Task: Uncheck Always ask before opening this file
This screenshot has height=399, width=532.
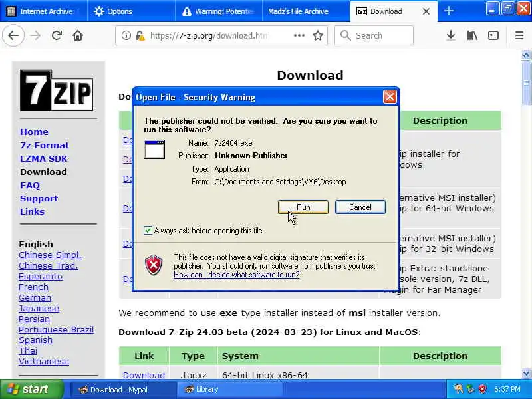Action: (148, 231)
